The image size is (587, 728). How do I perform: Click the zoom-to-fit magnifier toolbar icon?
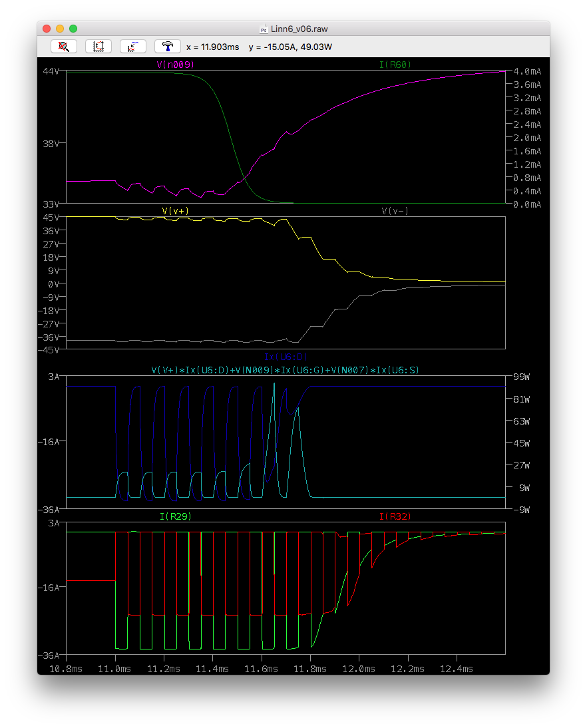pyautogui.click(x=64, y=47)
